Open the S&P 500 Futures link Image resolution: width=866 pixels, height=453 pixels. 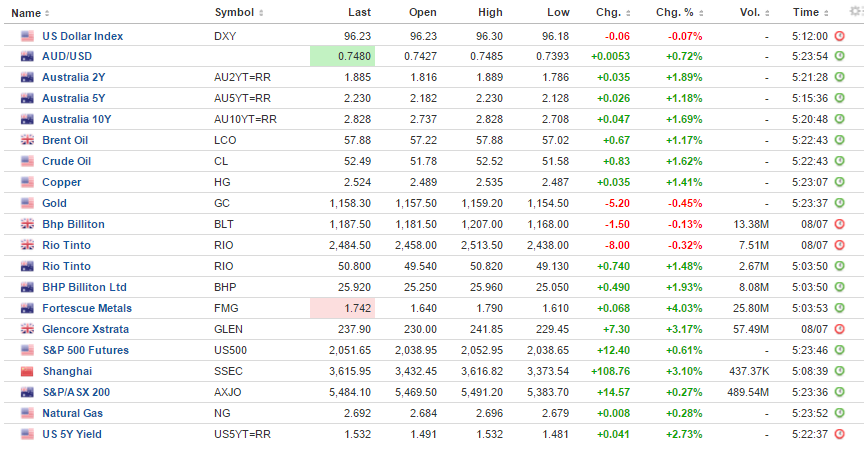(86, 350)
